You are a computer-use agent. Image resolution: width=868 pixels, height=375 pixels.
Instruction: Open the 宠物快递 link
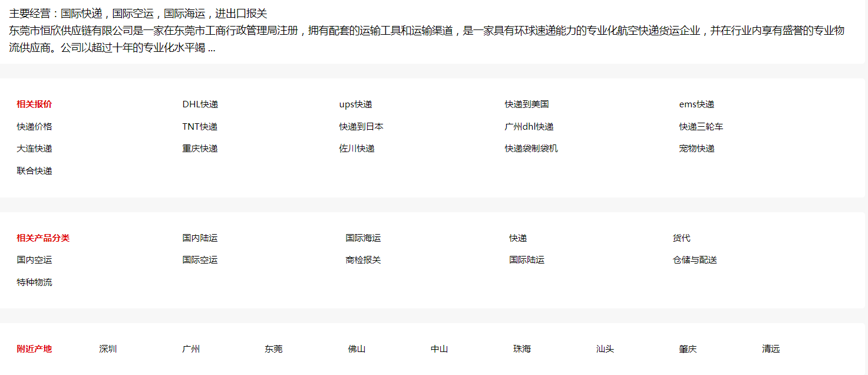point(696,149)
